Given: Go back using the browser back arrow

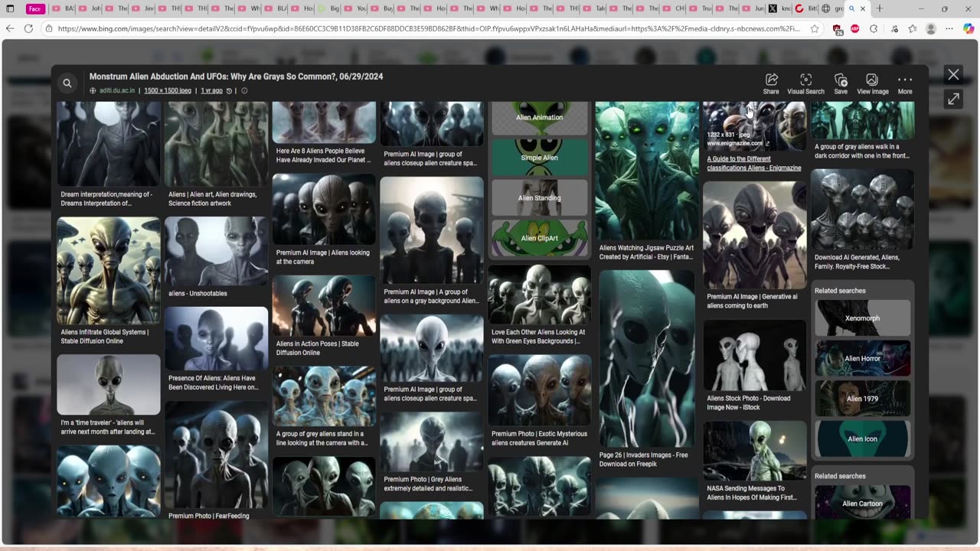Looking at the screenshot, I should pos(10,28).
